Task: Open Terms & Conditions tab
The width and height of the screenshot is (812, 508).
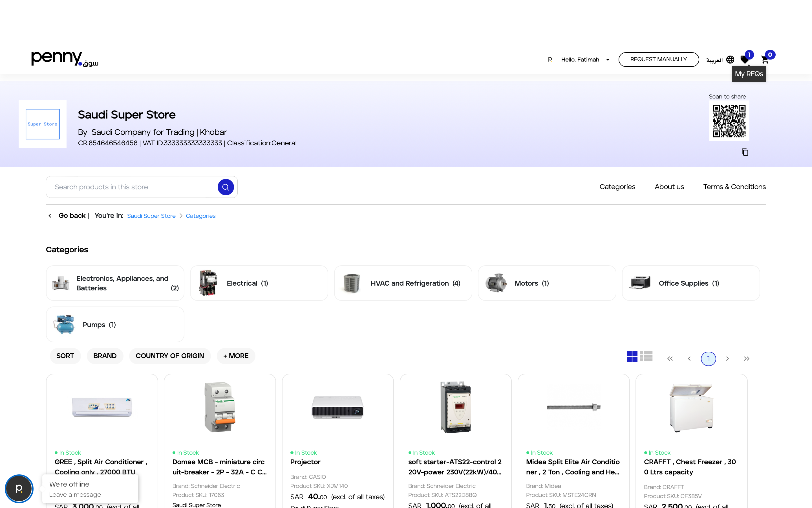Action: pos(734,187)
